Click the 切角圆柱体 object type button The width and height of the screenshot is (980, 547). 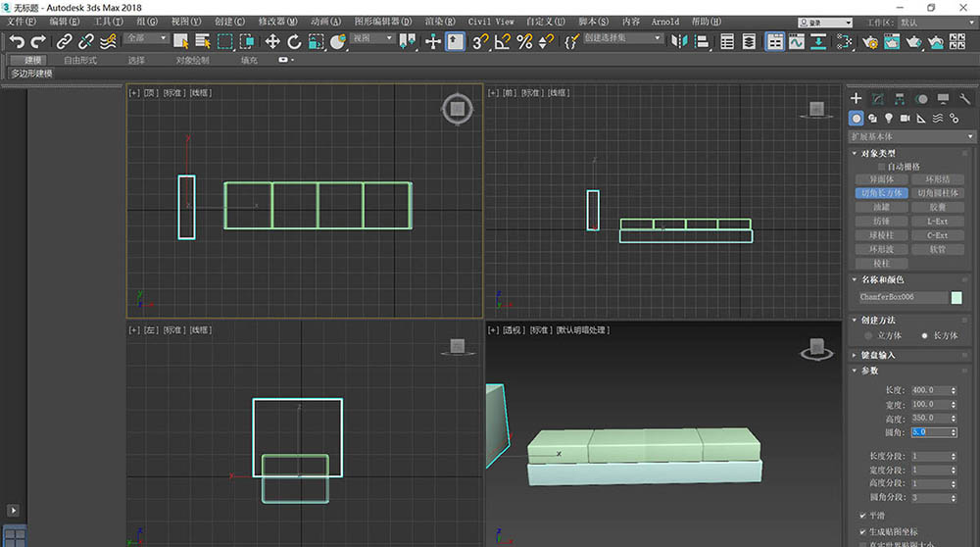click(x=937, y=193)
